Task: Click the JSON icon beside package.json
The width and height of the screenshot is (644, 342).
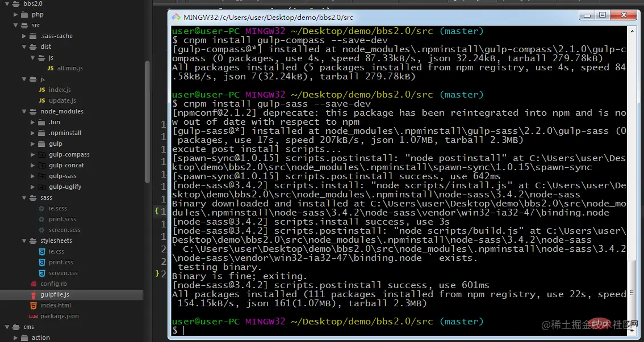Action: 34,316
